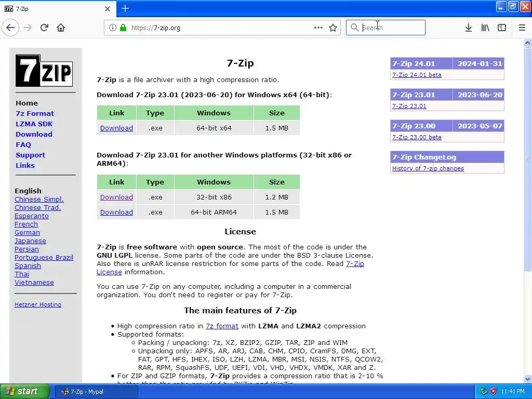Image resolution: width=532 pixels, height=399 pixels.
Task: Click the magnifier icon in the search box
Action: click(354, 28)
